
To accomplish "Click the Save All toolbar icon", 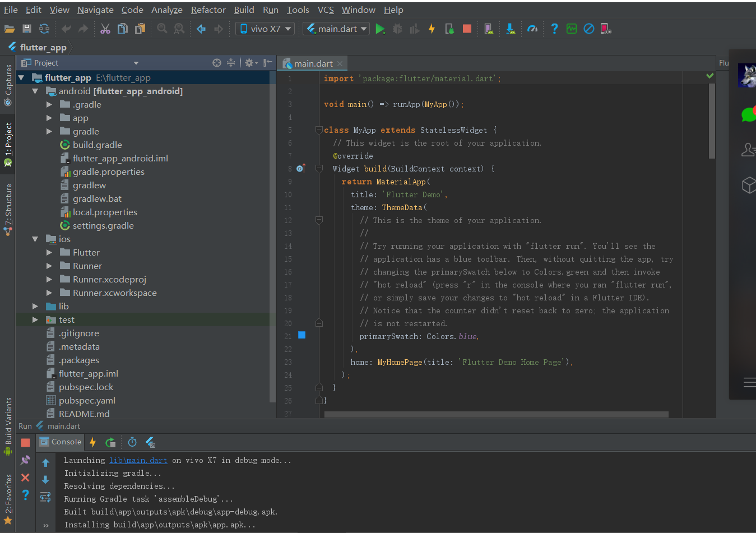I will 26,29.
